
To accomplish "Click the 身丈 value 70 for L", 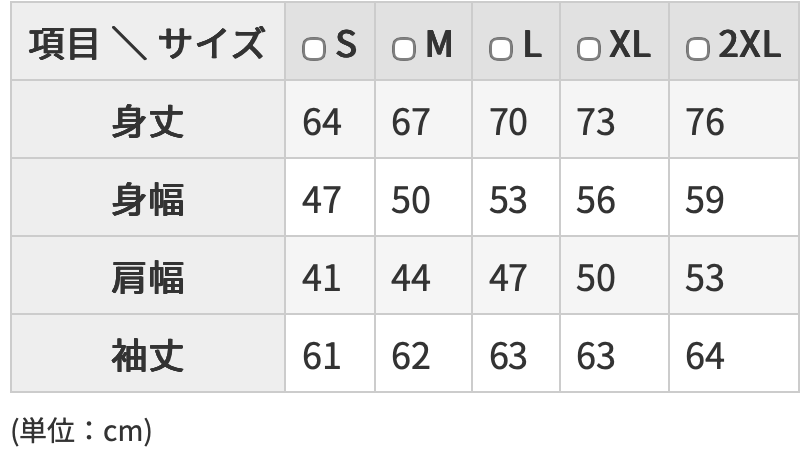I will click(x=508, y=122).
